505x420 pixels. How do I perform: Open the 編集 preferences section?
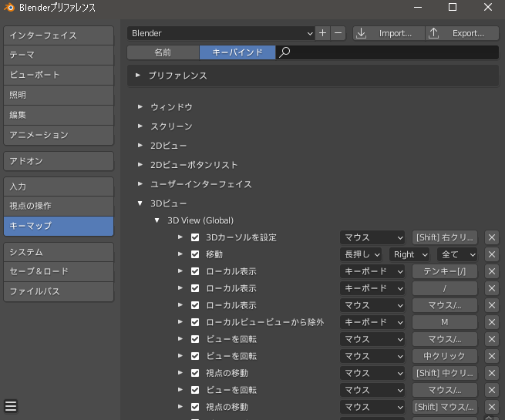[x=59, y=115]
